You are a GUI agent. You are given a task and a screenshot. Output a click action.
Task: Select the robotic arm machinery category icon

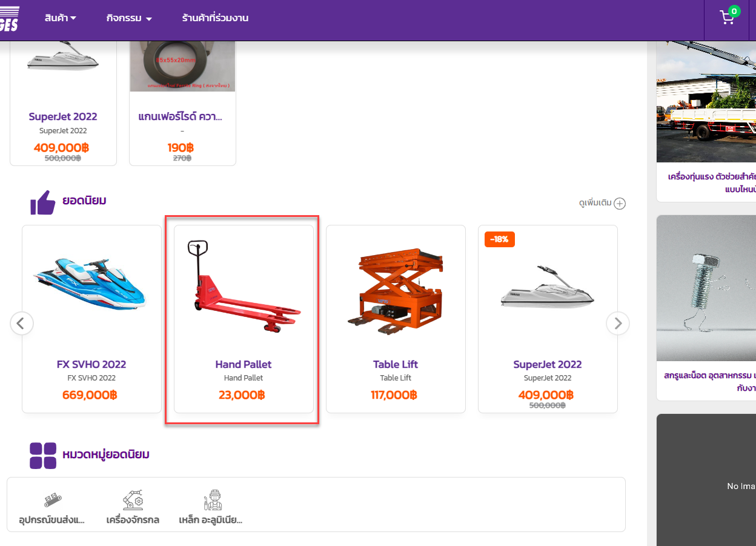[133, 501]
